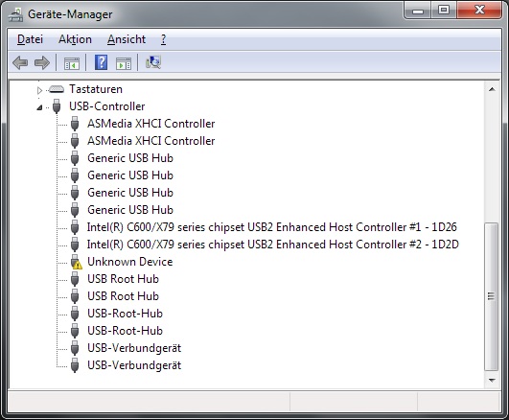
Task: Open the blue Help question mark icon
Action: click(101, 62)
